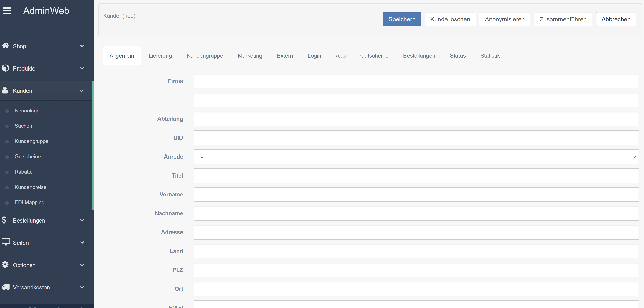The height and width of the screenshot is (308, 644).
Task: Click the Anonymisieren button
Action: point(505,19)
